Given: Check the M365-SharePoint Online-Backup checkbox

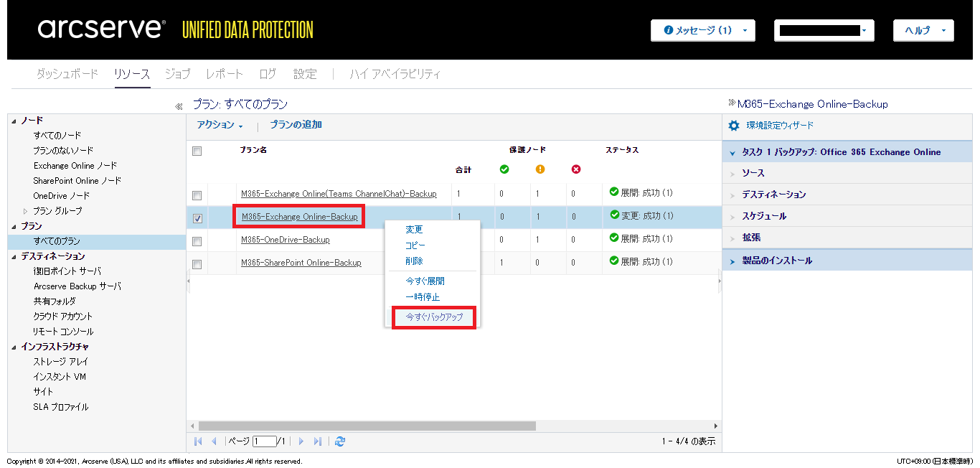Looking at the screenshot, I should [197, 264].
